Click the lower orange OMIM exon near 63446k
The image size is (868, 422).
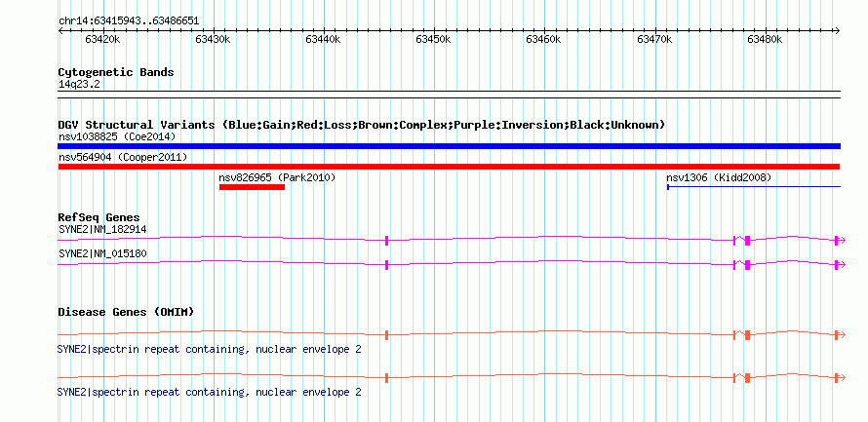[386, 378]
